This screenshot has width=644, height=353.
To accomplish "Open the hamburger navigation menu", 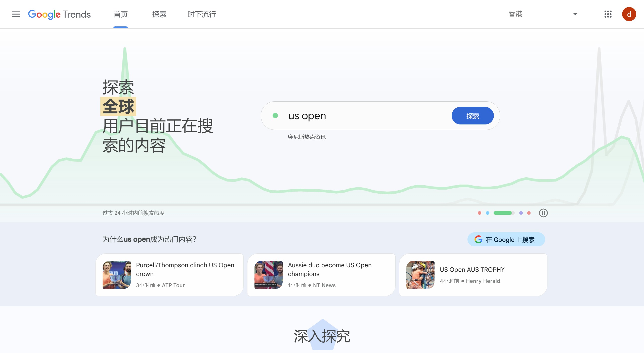I will [16, 14].
